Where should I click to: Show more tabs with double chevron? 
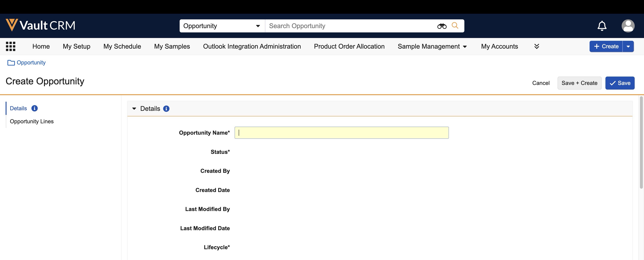(536, 46)
